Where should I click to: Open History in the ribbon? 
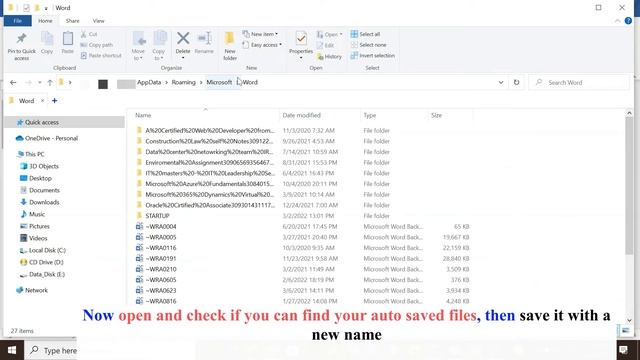pyautogui.click(x=329, y=56)
